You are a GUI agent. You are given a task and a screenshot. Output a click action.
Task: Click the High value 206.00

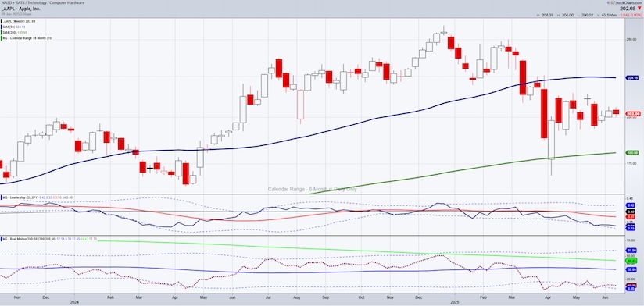(567, 15)
